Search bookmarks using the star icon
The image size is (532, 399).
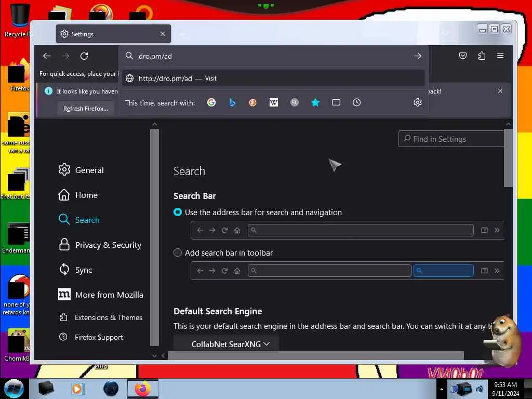pos(315,102)
